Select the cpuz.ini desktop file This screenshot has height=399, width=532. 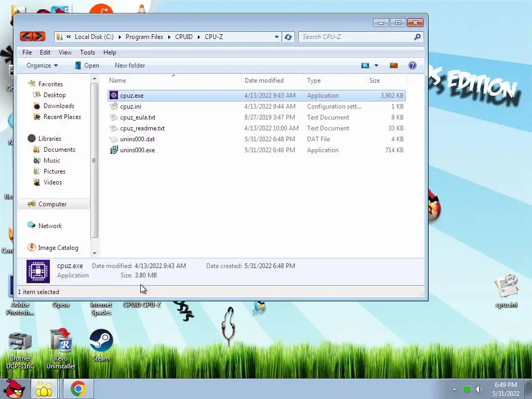pyautogui.click(x=506, y=291)
